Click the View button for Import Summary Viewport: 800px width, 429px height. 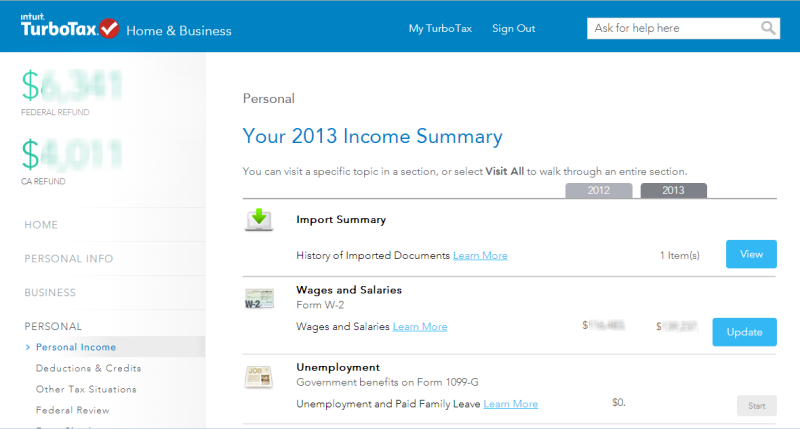[x=751, y=254]
